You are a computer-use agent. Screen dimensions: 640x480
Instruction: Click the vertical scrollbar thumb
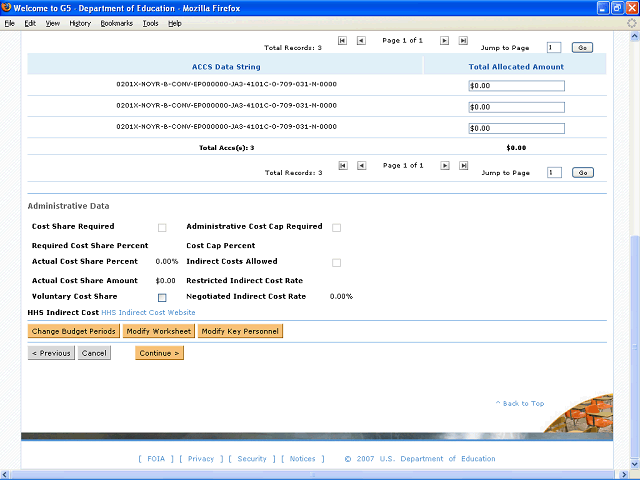coord(634,347)
